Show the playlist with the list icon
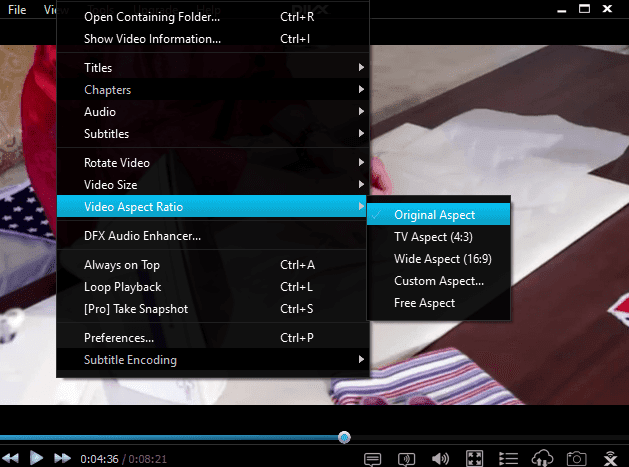This screenshot has width=629, height=467. coord(508,459)
